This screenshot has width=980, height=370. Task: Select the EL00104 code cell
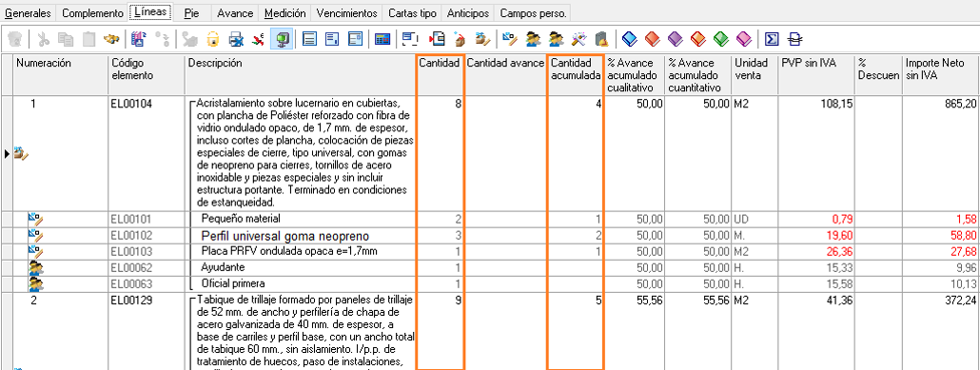coord(147,153)
